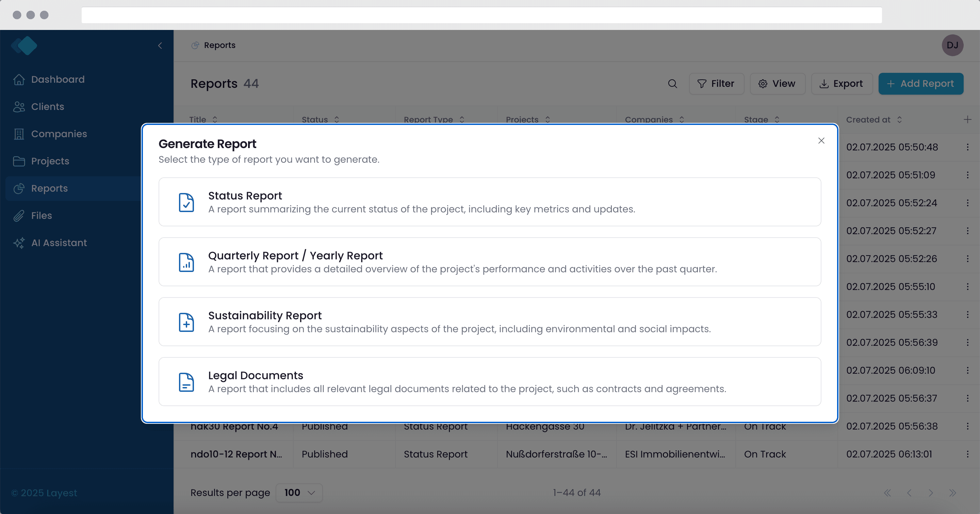Click the search magnifier icon
980x514 pixels.
[x=672, y=83]
